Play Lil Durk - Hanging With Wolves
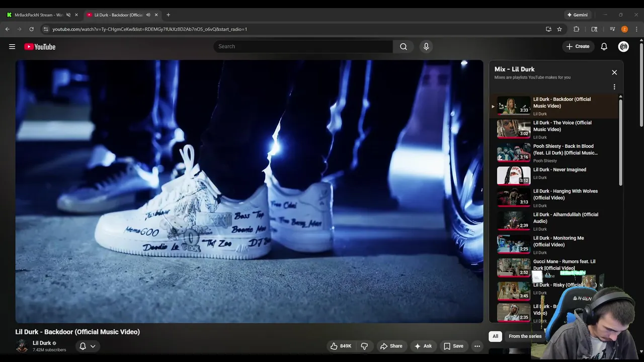 click(x=554, y=198)
